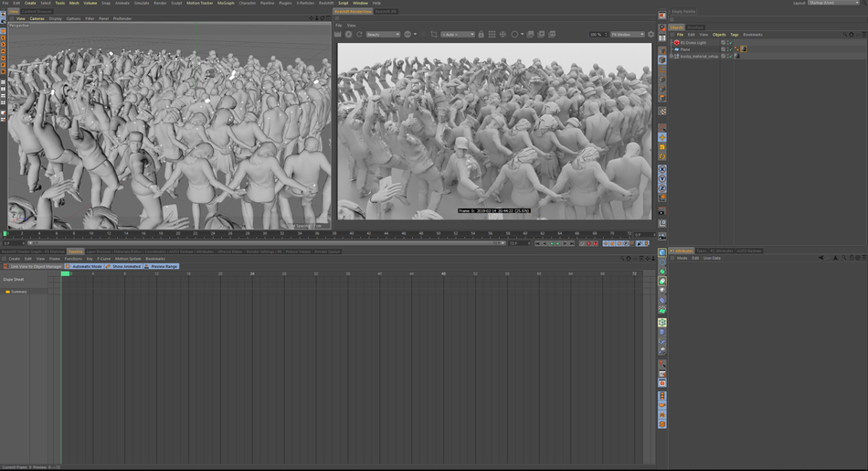Switch to the Redshift IPR tab

coord(386,11)
